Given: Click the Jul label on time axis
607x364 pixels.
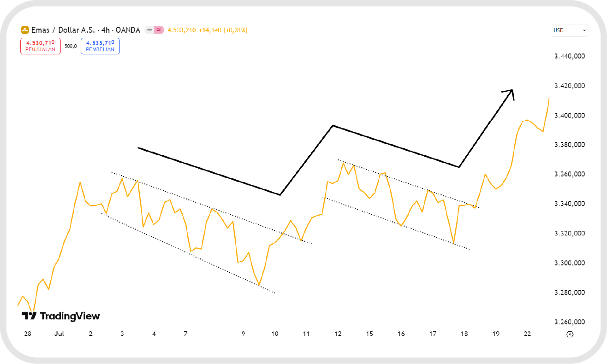Looking at the screenshot, I should click(58, 334).
